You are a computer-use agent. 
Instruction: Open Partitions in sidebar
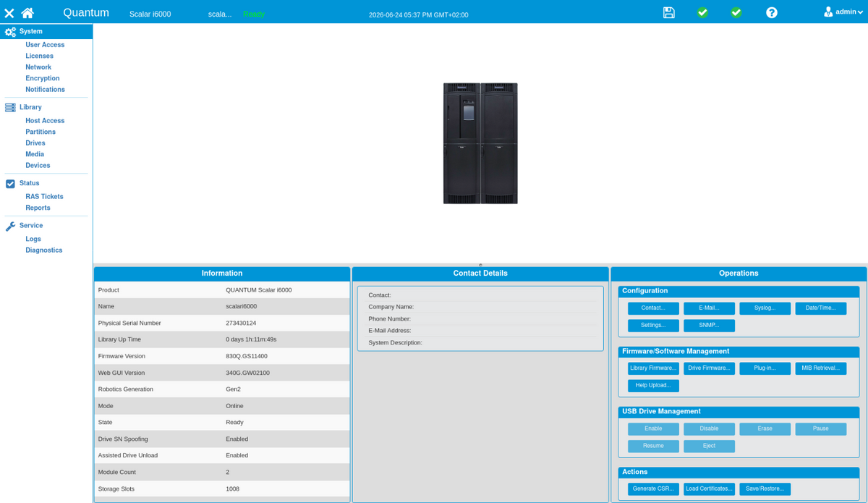pos(41,132)
